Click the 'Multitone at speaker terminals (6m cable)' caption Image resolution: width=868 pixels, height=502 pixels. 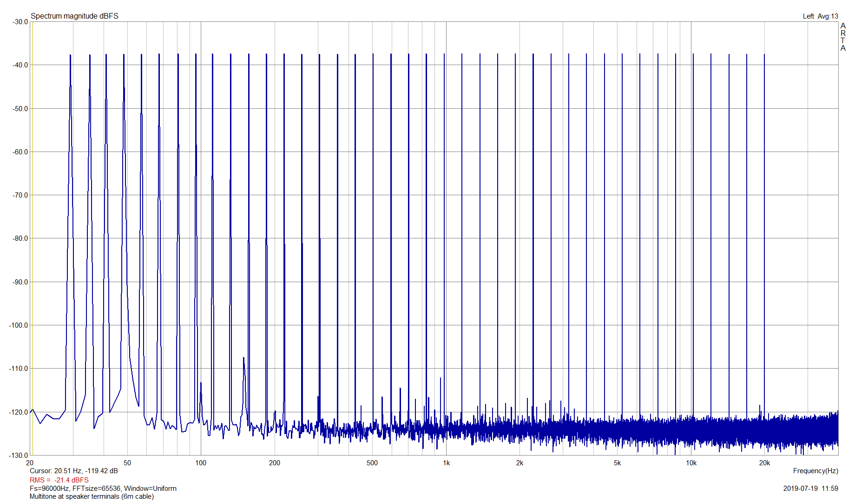[92, 496]
